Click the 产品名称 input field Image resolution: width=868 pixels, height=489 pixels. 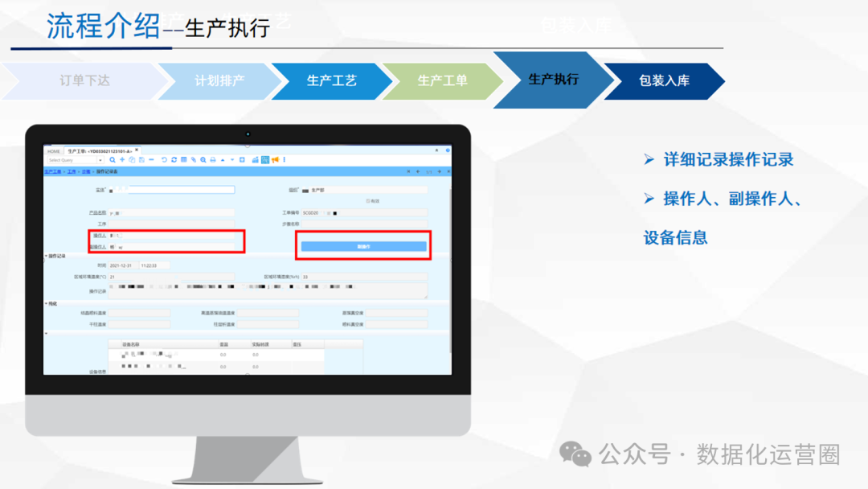pos(172,212)
